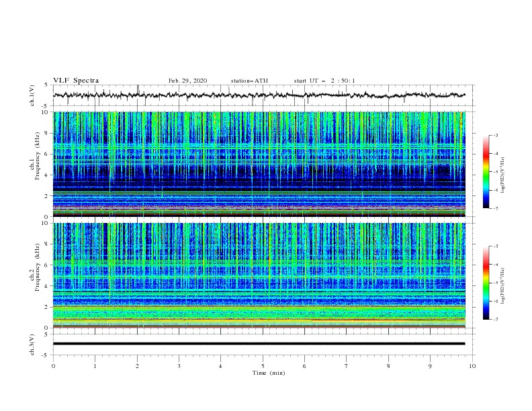This screenshot has height=411, width=532.
Task: Click the "-6" tick on lower colorbar
Action: (496, 301)
